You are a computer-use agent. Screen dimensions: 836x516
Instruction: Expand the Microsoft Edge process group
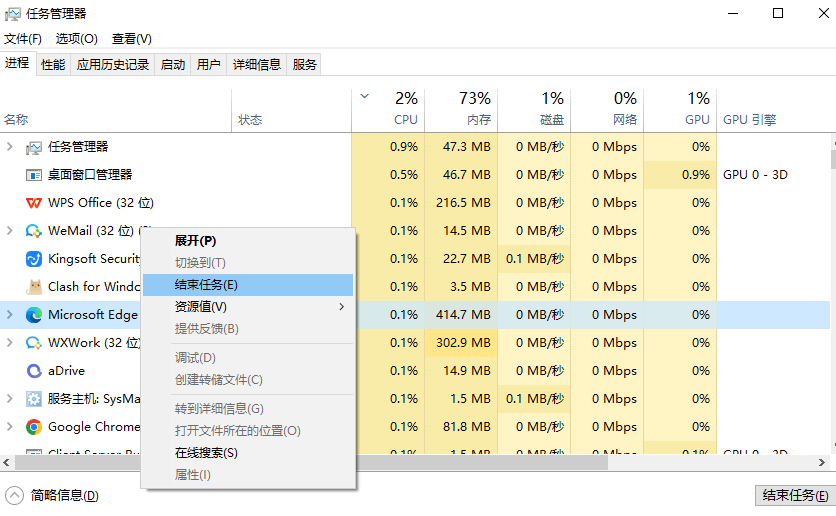pos(10,315)
